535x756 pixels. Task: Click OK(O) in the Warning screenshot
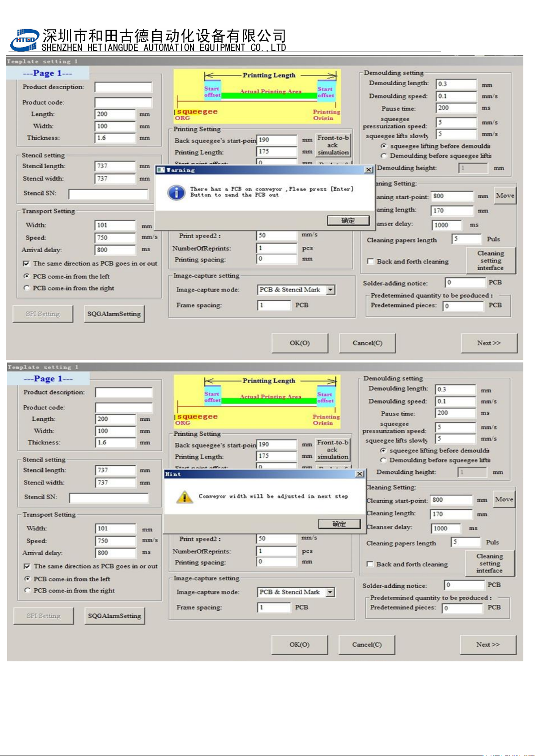pyautogui.click(x=300, y=343)
